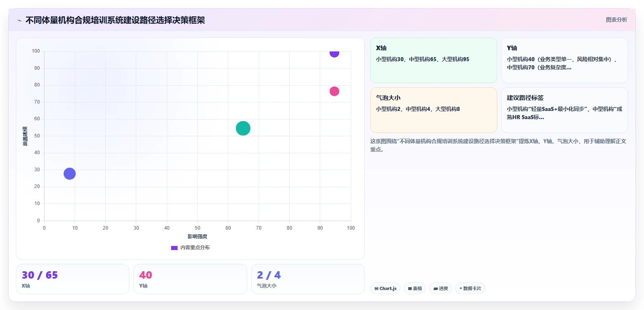The width and height of the screenshot is (644, 310).
Task: Click the 40 Y轴 stat card
Action: tap(190, 279)
